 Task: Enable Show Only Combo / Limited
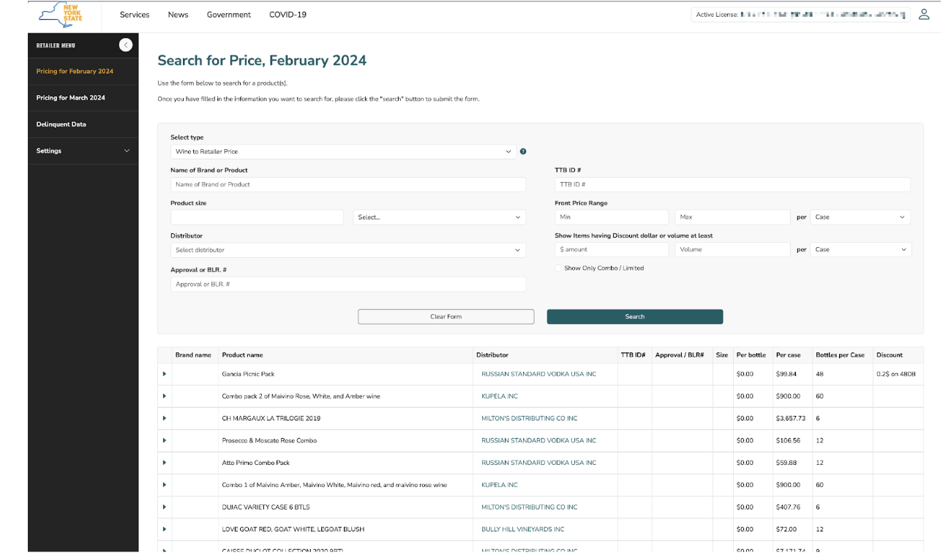(x=557, y=268)
